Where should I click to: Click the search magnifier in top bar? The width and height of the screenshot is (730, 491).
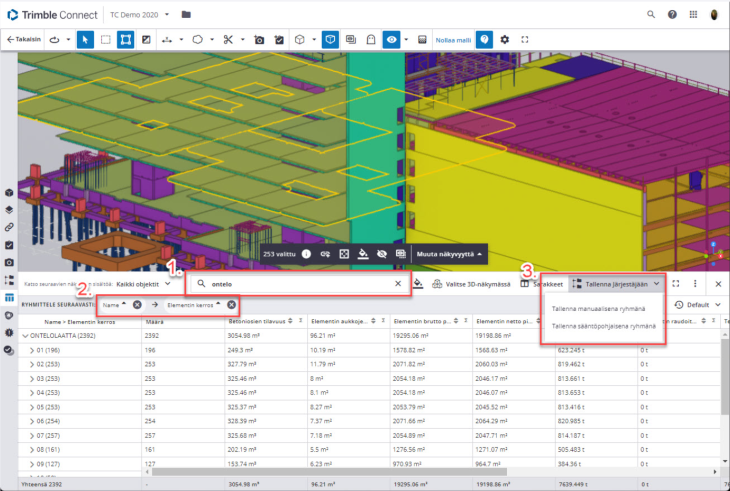tap(651, 15)
